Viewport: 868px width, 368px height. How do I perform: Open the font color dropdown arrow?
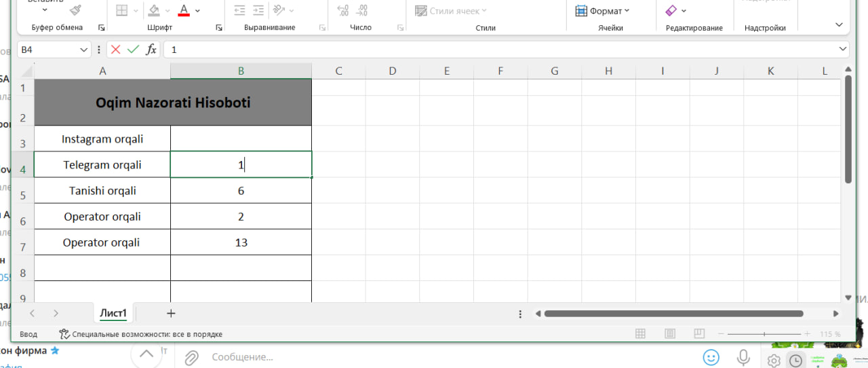197,11
